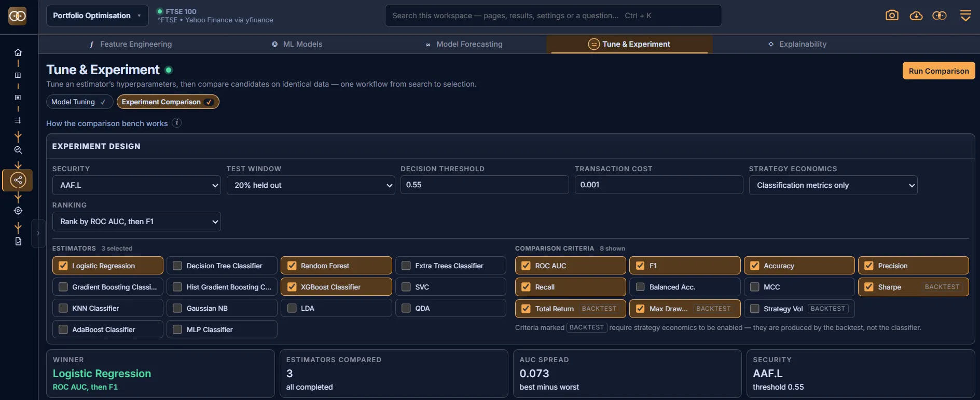Viewport: 980px width, 400px height.
Task: Enable the Decision Tree Classifier checkbox
Action: coord(177,266)
